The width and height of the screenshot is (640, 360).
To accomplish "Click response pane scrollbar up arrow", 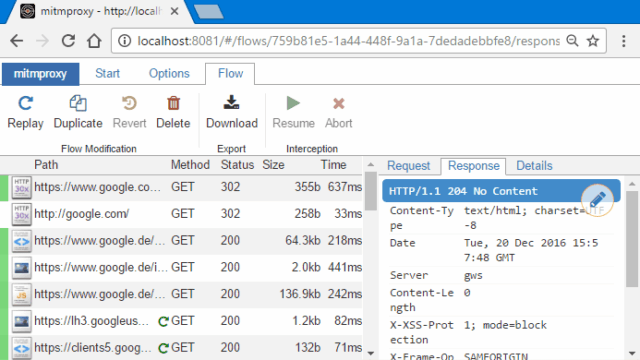I will point(632,184).
